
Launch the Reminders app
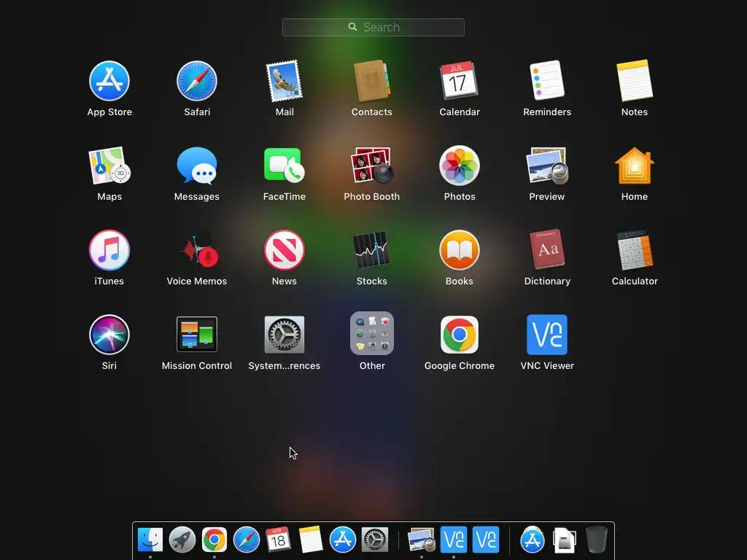(547, 80)
